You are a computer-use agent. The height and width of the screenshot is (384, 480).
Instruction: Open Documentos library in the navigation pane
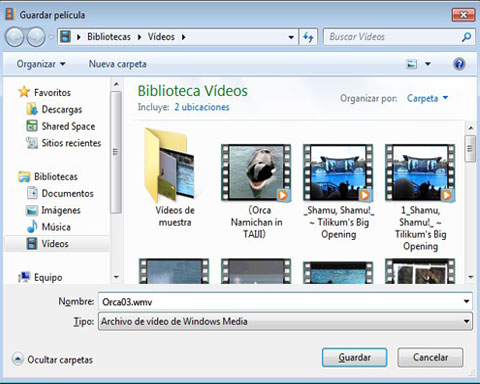coord(67,193)
